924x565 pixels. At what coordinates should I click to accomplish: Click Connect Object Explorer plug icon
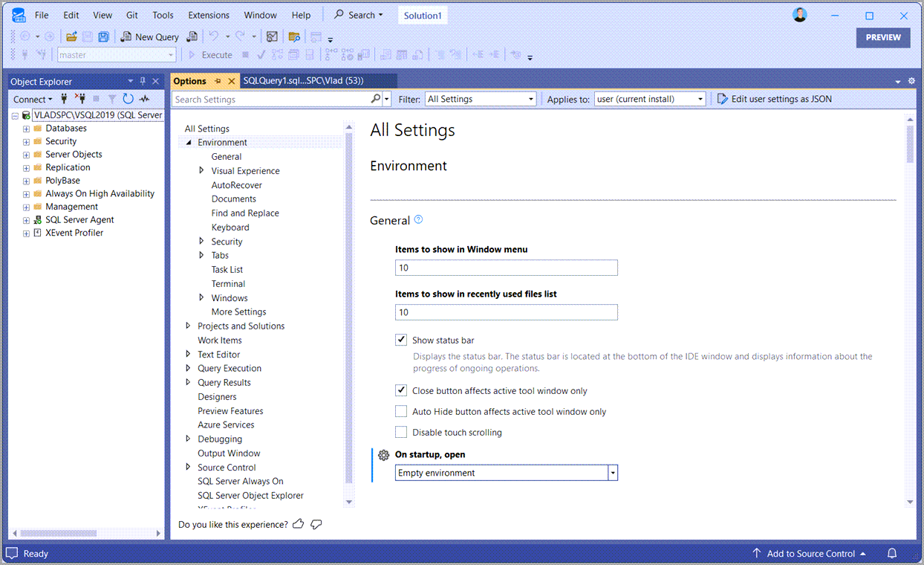tap(65, 99)
